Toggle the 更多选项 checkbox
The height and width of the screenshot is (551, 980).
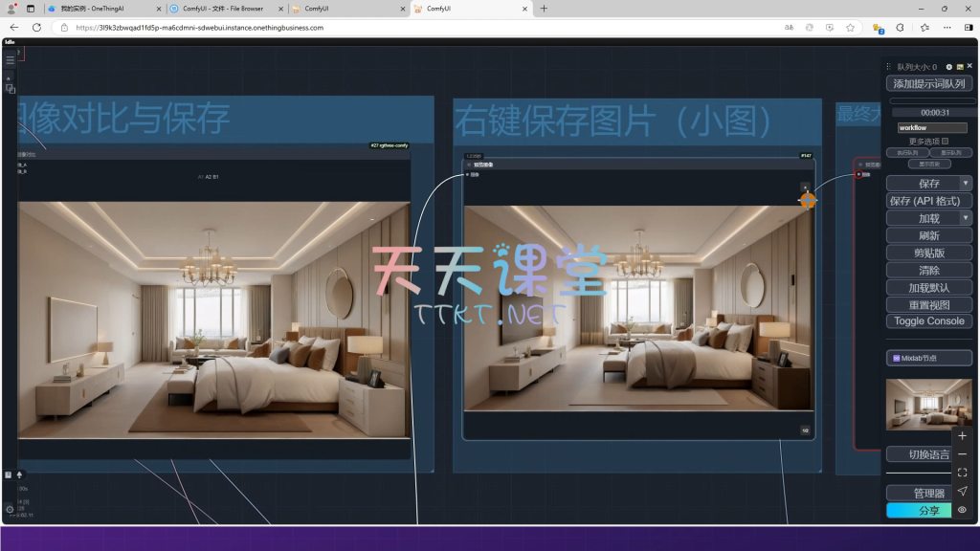coord(945,141)
